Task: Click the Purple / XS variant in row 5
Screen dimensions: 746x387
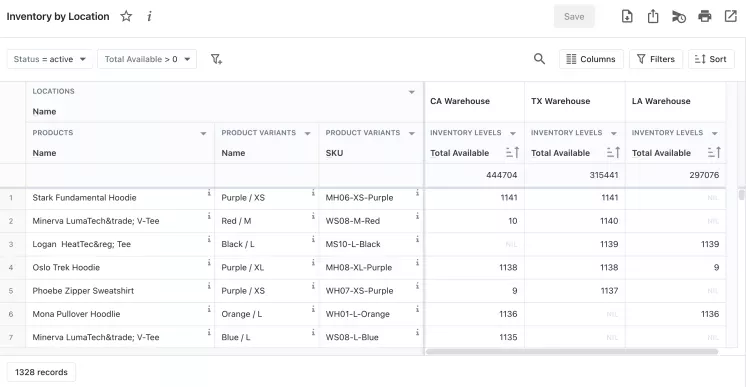Action: click(267, 291)
